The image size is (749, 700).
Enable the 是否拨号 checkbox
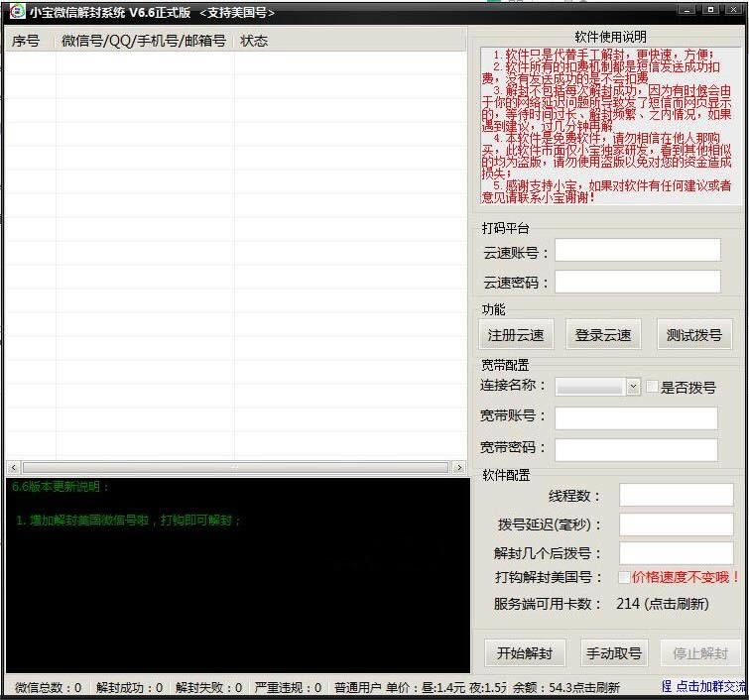click(x=652, y=387)
